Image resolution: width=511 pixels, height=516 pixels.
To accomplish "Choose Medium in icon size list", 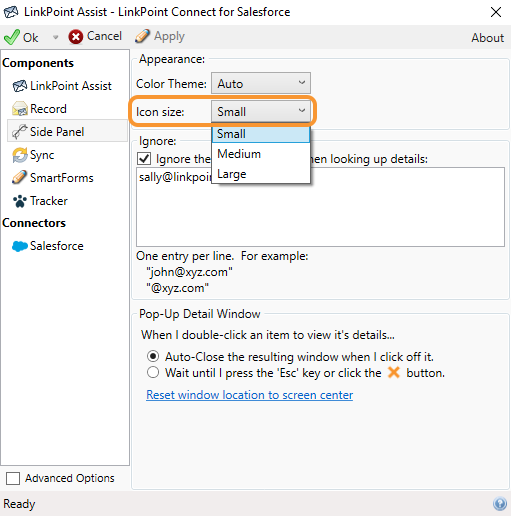I will (x=261, y=154).
